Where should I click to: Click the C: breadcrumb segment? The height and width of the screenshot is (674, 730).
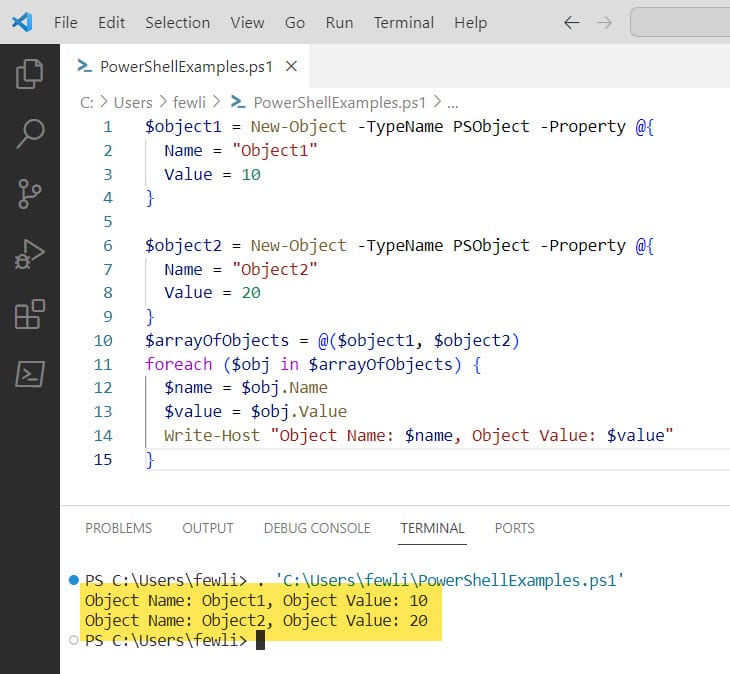pyautogui.click(x=87, y=102)
